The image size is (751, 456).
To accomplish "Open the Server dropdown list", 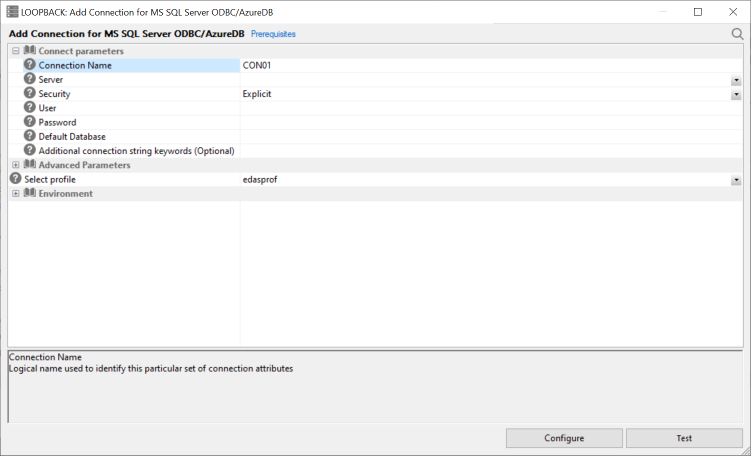I will point(736,80).
